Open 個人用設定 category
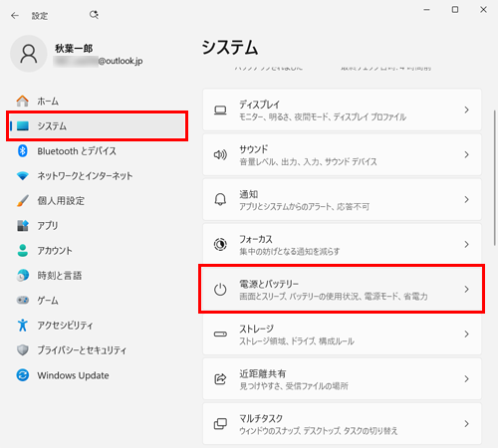 97,200
